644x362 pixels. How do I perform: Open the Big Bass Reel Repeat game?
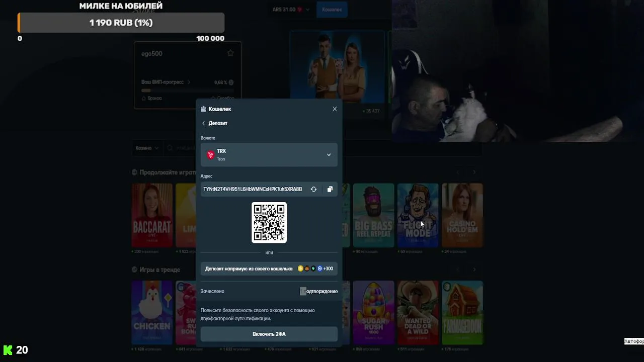[373, 215]
